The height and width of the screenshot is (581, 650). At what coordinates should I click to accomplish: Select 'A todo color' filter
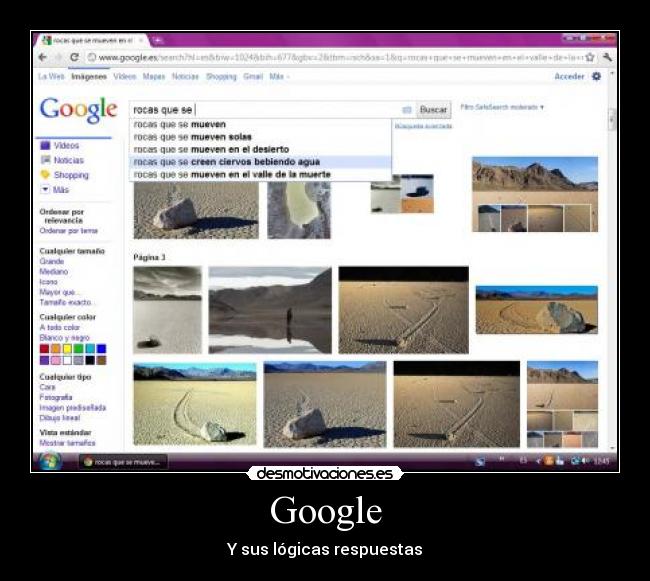(x=60, y=327)
